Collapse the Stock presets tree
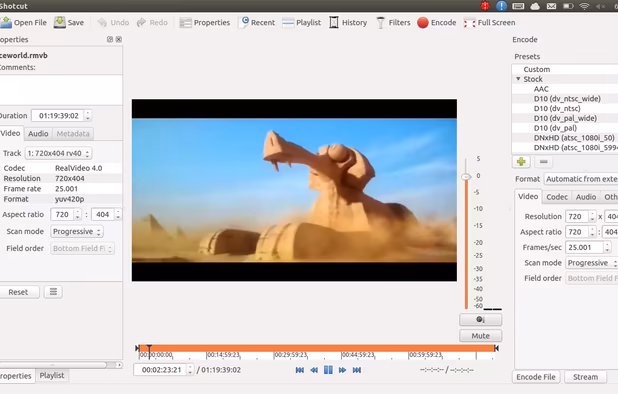 (519, 79)
